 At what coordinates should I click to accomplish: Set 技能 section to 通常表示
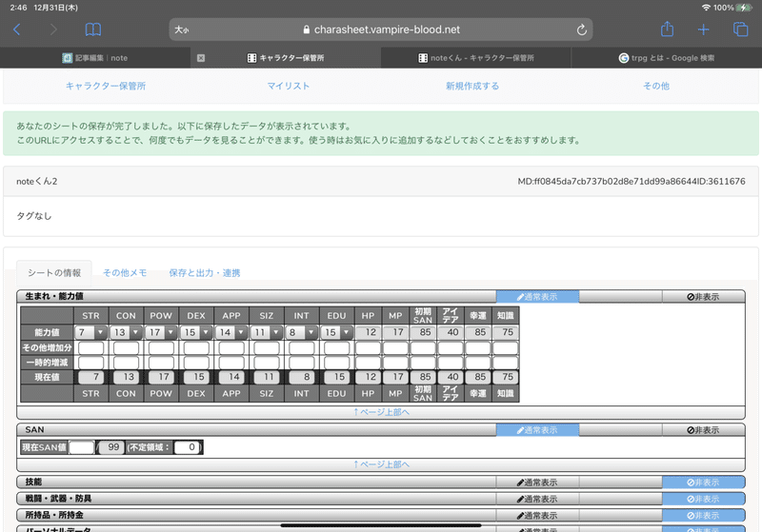click(537, 483)
